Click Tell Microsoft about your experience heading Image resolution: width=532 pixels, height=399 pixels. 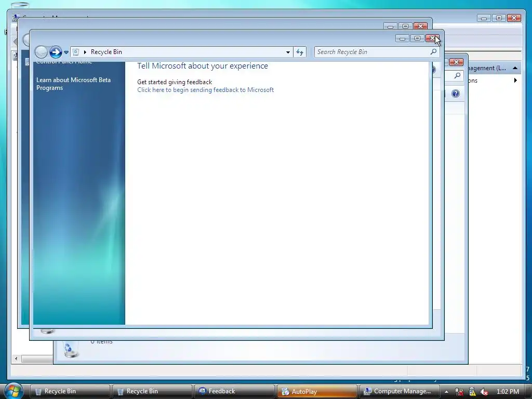click(x=203, y=66)
